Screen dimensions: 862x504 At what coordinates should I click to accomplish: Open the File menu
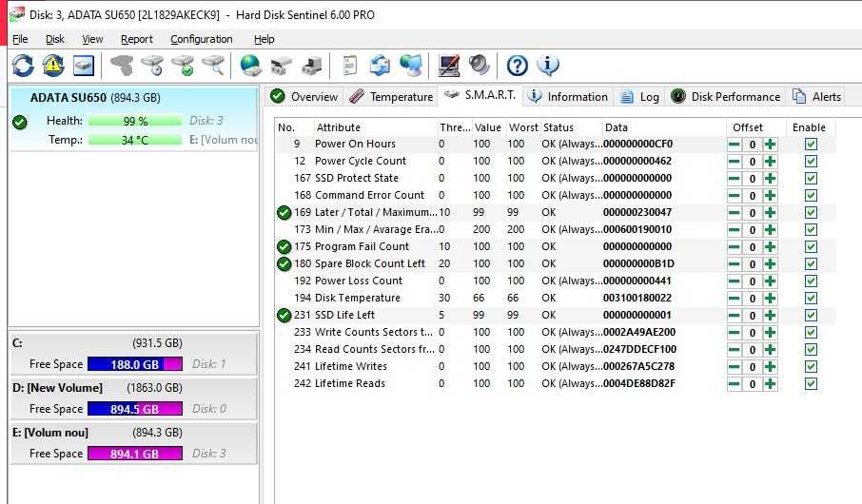[20, 39]
